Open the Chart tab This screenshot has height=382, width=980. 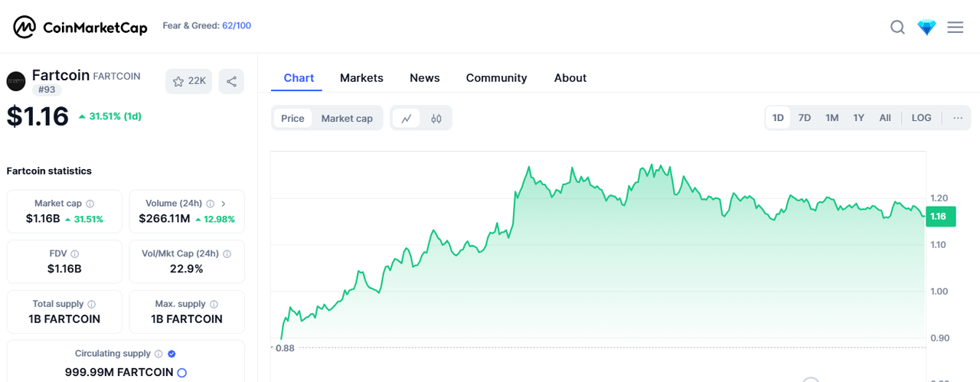(x=299, y=78)
